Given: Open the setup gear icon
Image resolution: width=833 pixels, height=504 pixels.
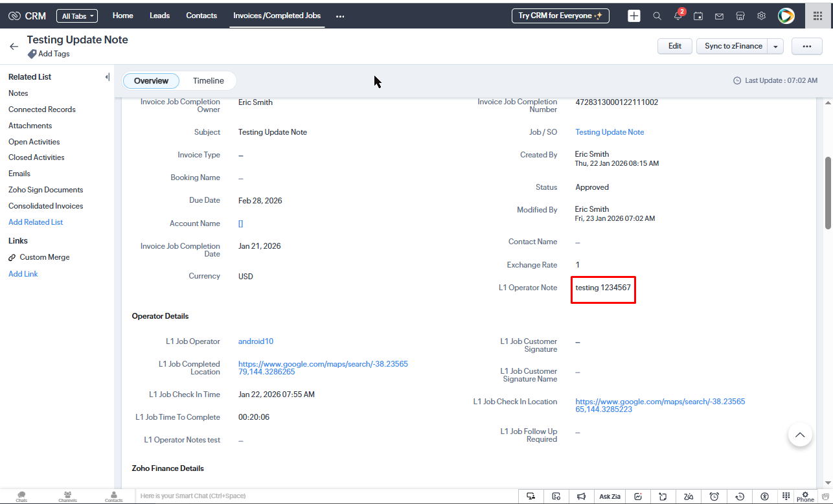Looking at the screenshot, I should click(x=762, y=16).
